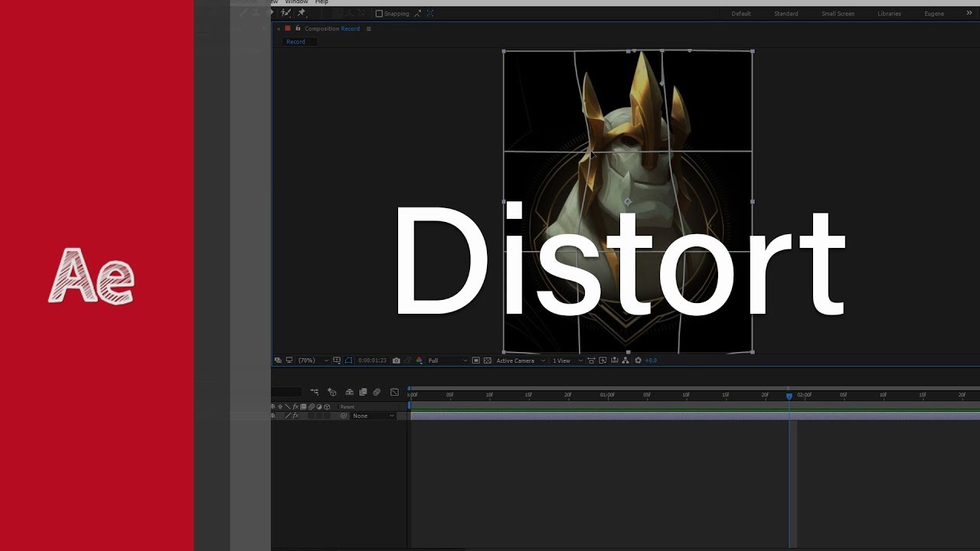The image size is (980, 551).
Task: Open the composition flowchart icon
Action: point(626,360)
